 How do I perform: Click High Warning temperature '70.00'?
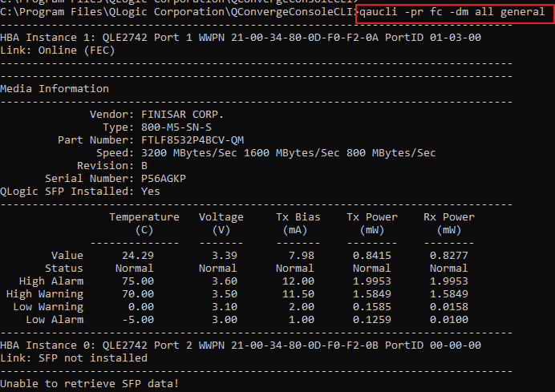coord(138,294)
